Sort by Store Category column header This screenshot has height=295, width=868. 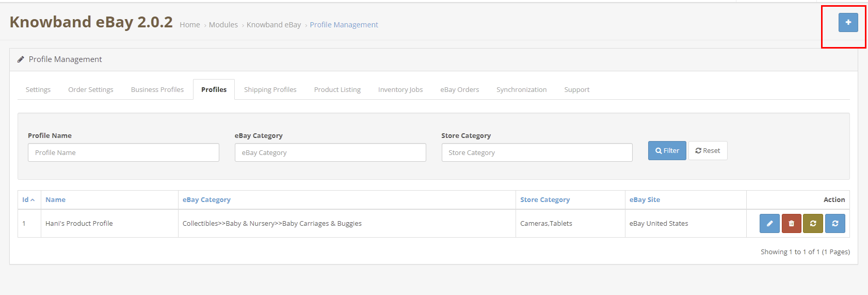point(545,199)
